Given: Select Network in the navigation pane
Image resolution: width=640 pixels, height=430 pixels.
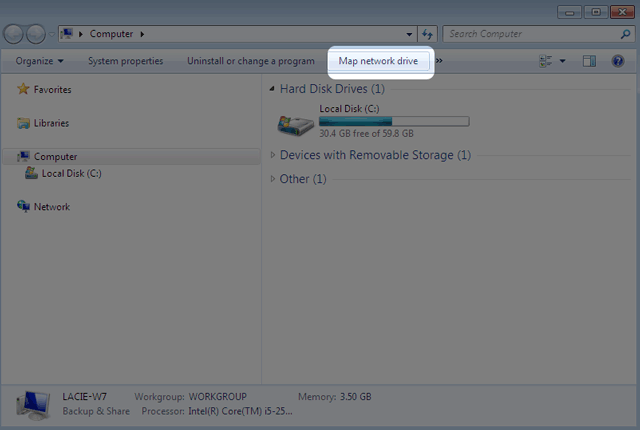Looking at the screenshot, I should (52, 207).
